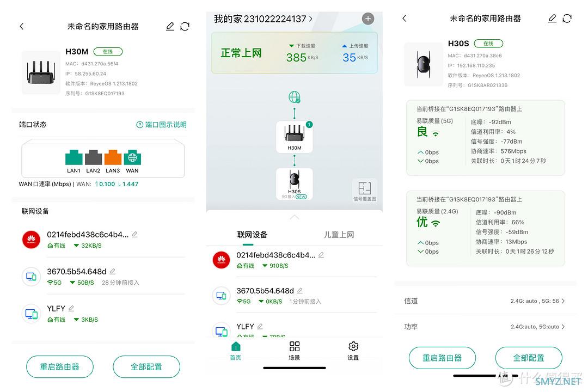Rename device 3670.5b54.648d in home list
This screenshot has height=392, width=588.
299,290
